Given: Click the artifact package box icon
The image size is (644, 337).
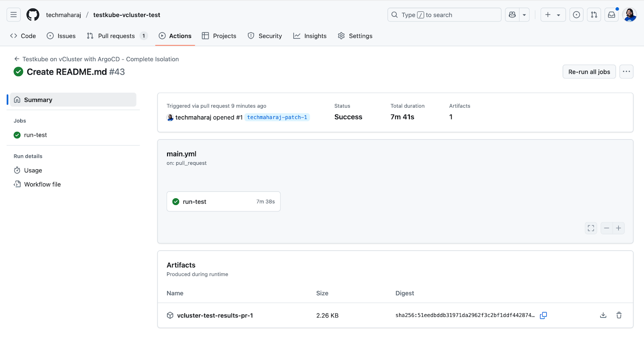Looking at the screenshot, I should 170,316.
